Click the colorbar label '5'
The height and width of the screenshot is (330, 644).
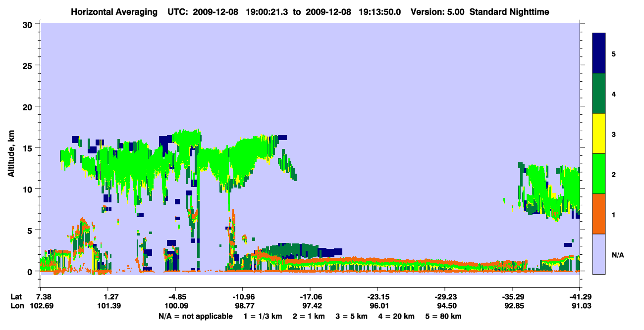click(x=614, y=53)
